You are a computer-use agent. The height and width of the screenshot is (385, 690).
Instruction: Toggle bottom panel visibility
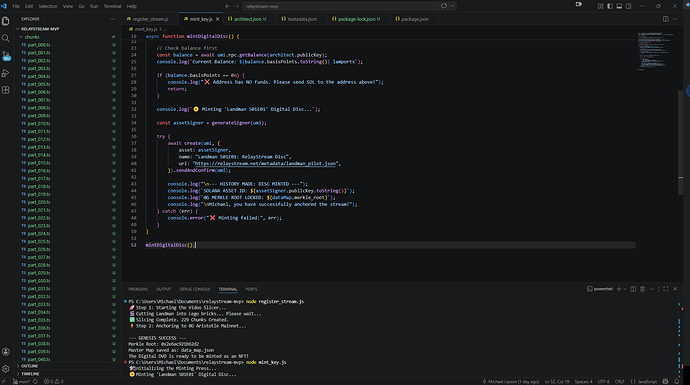pyautogui.click(x=619, y=6)
